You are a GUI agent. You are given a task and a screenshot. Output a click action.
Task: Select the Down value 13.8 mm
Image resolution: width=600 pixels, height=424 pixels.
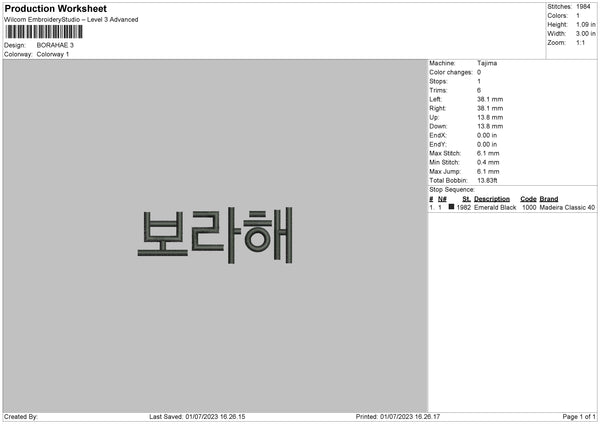[490, 126]
